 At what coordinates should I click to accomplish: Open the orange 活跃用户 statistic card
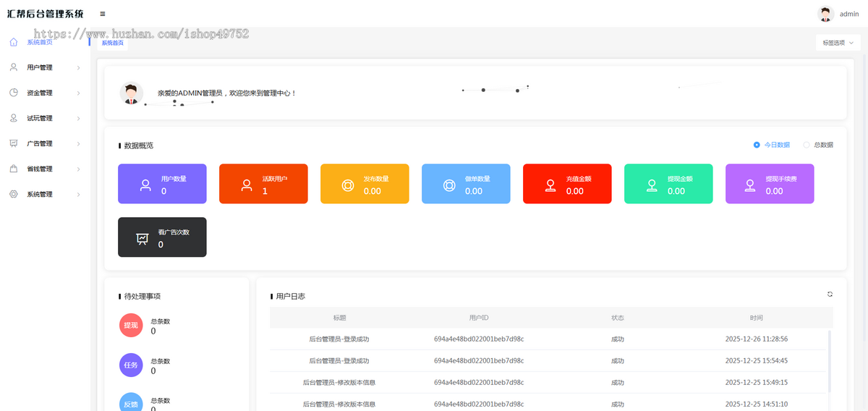coord(263,184)
